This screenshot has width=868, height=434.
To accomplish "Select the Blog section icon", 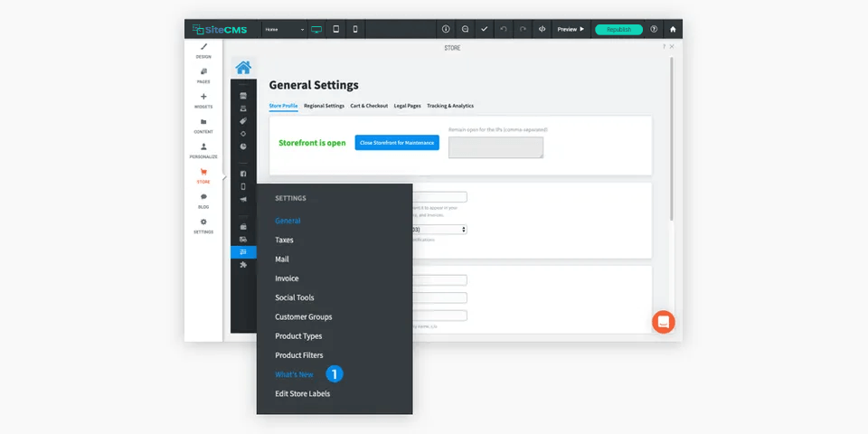I will click(x=203, y=201).
